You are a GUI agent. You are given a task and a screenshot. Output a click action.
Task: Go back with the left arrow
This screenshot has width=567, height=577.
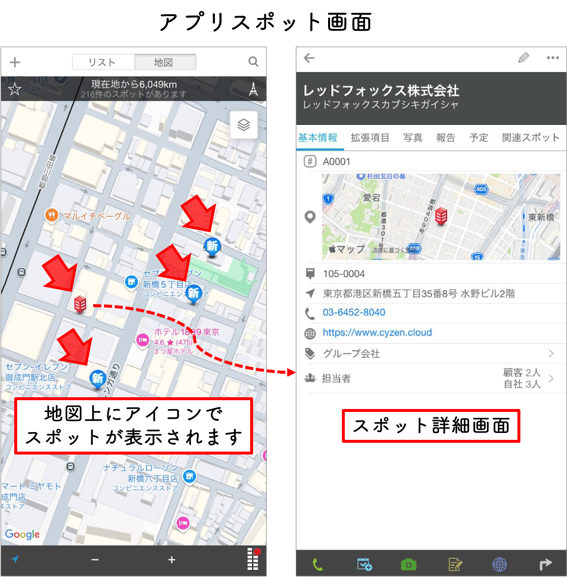coord(309,58)
